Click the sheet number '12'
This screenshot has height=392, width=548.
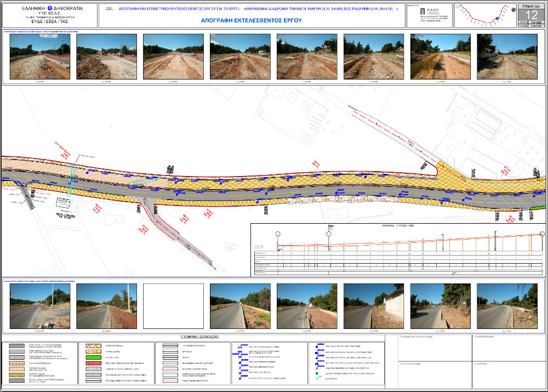531,15
